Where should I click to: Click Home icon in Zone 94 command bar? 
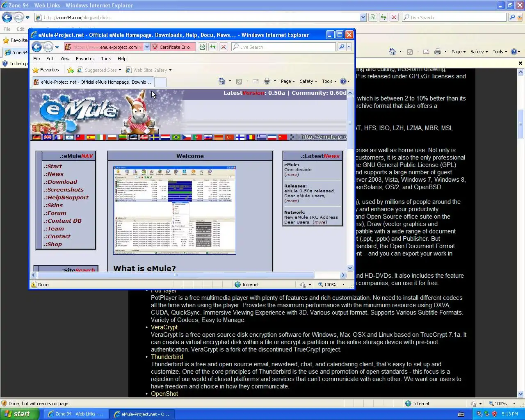(x=393, y=52)
